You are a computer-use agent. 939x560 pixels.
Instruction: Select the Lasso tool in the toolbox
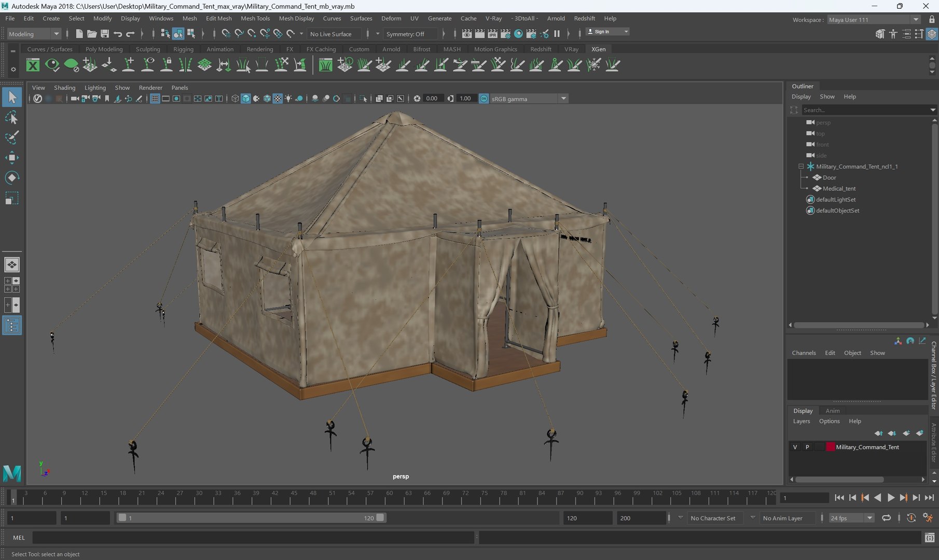click(x=12, y=118)
